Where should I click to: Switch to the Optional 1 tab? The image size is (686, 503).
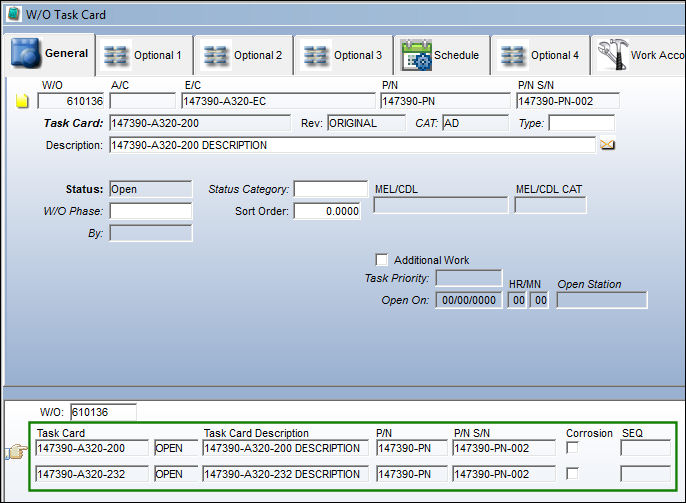click(145, 56)
